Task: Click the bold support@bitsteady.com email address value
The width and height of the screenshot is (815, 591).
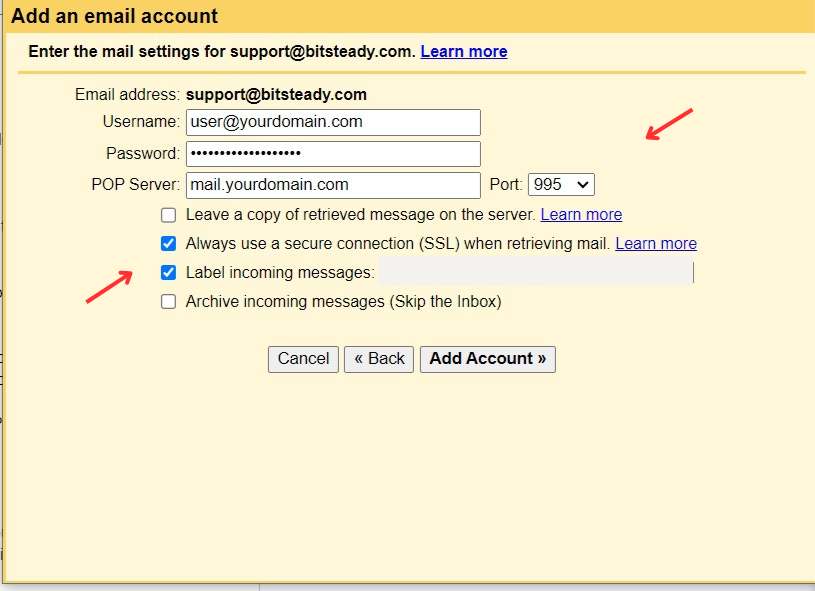Action: point(276,95)
